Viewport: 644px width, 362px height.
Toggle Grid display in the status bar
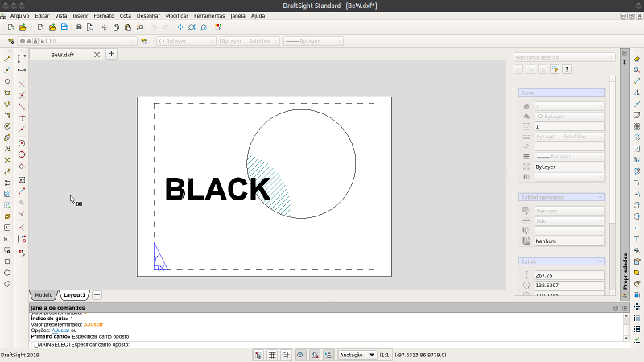click(x=272, y=354)
